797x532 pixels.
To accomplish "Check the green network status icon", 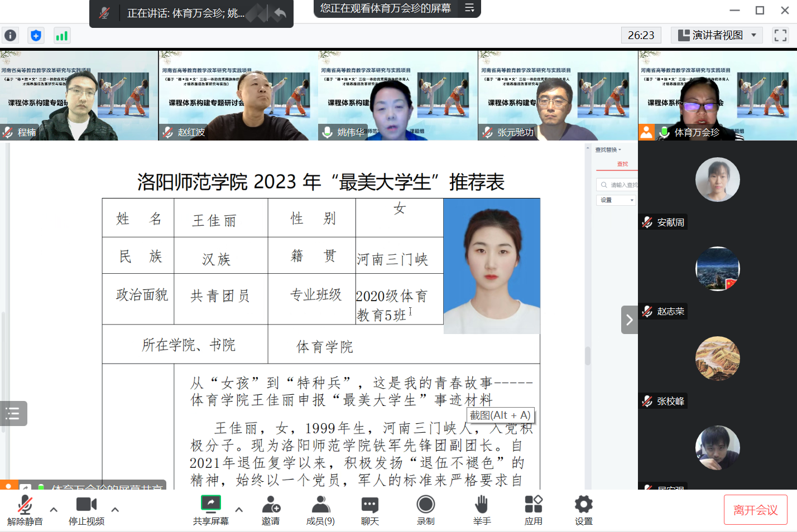I will tap(61, 36).
